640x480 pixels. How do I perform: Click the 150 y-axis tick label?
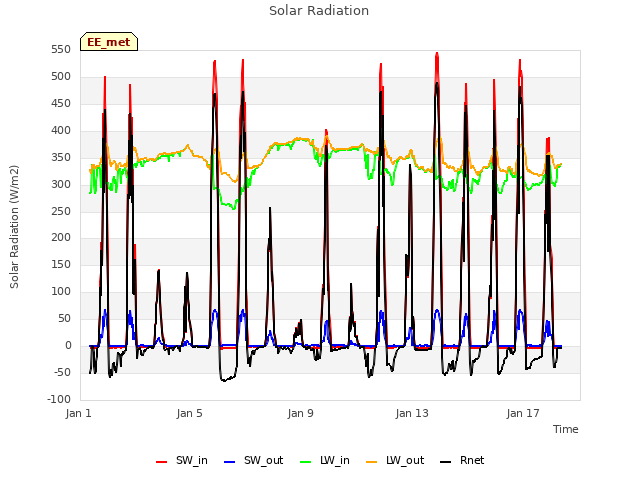click(61, 264)
